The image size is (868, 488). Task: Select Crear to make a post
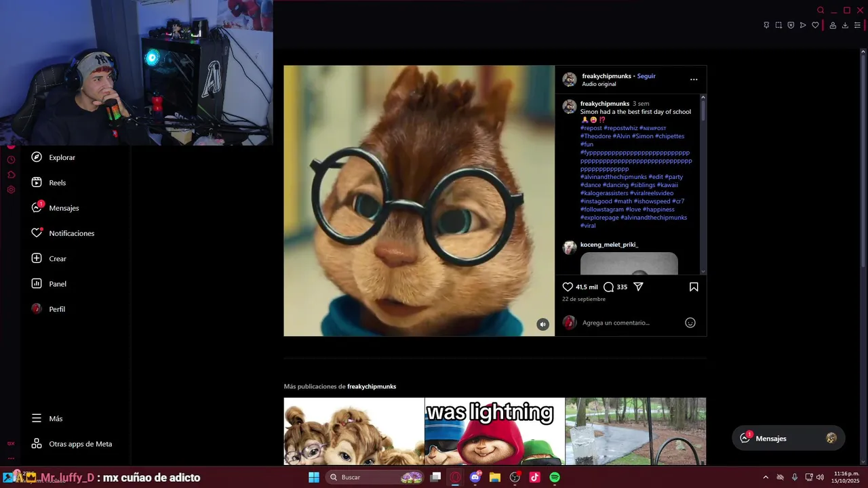coord(49,258)
